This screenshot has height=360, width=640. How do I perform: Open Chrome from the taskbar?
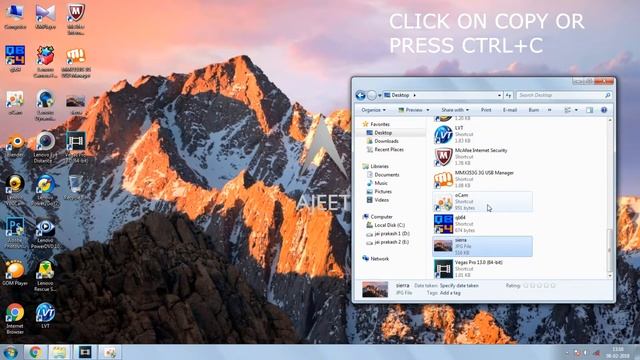click(35, 352)
